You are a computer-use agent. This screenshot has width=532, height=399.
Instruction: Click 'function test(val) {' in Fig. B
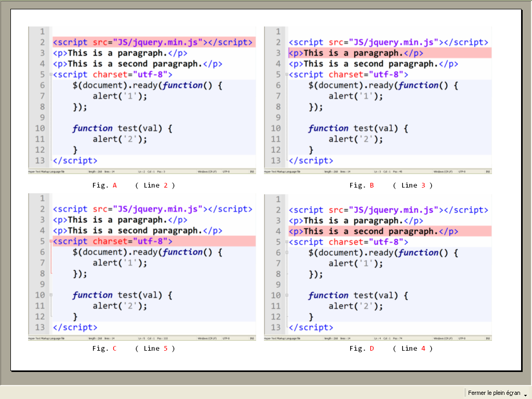pyautogui.click(x=358, y=128)
